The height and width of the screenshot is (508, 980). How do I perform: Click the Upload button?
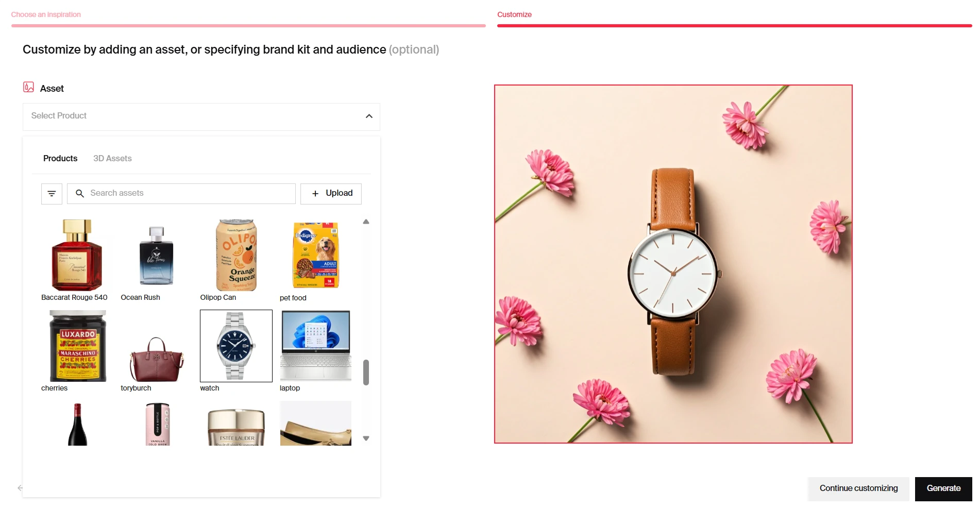(331, 194)
